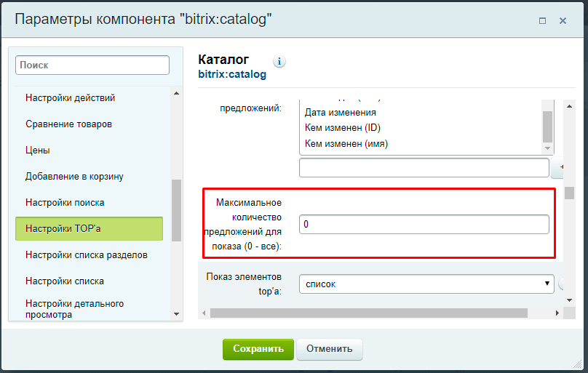This screenshot has width=588, height=373.
Task: Open the Цены section
Action: pyautogui.click(x=37, y=150)
